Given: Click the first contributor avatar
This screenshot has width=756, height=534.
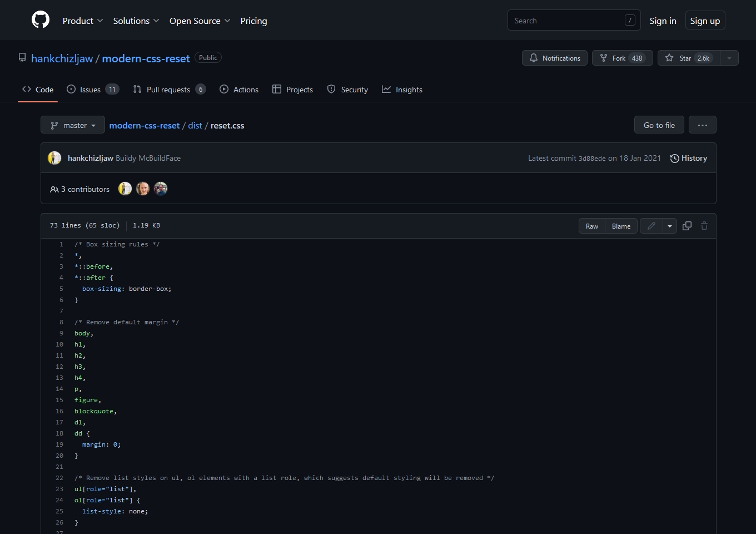Looking at the screenshot, I should (x=125, y=189).
